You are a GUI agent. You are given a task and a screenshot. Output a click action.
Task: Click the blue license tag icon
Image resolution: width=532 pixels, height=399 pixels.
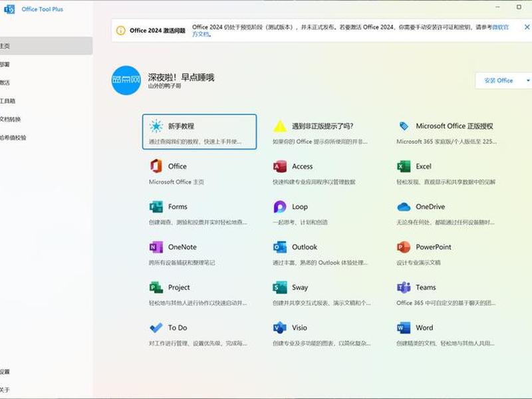click(x=404, y=126)
